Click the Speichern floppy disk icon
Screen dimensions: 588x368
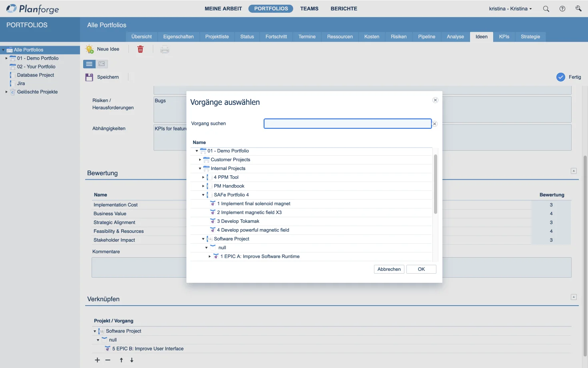(89, 77)
